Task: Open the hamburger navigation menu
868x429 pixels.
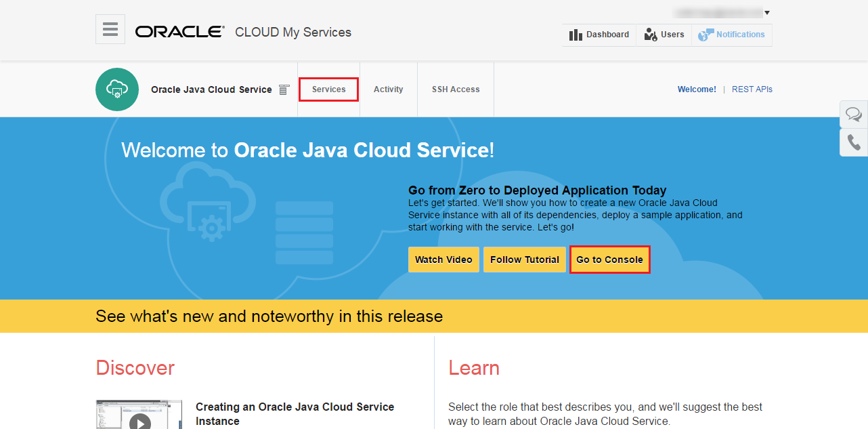Action: point(110,29)
